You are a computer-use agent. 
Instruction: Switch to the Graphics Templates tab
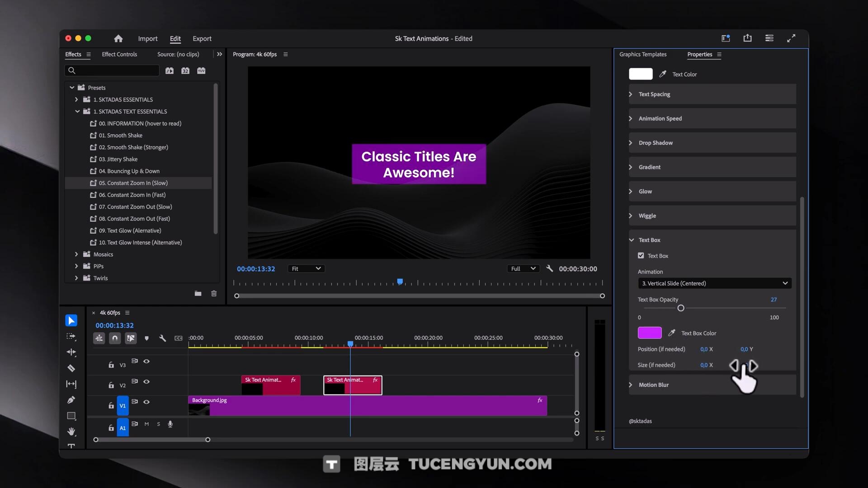pyautogui.click(x=642, y=54)
